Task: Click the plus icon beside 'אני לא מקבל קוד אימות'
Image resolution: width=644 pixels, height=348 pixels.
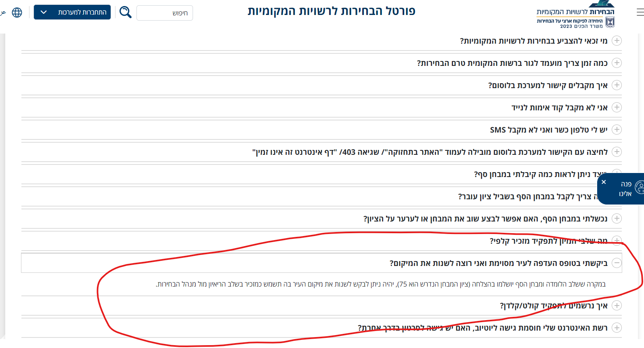Action: 617,107
